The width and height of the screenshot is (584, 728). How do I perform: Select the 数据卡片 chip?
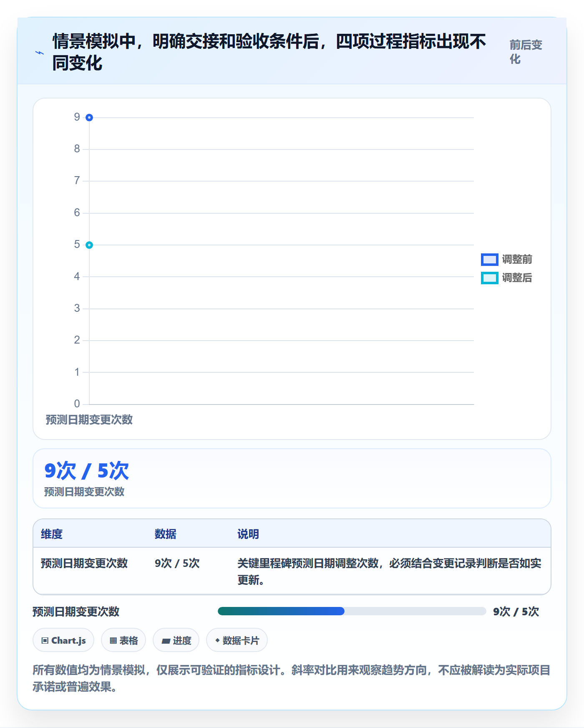(237, 640)
